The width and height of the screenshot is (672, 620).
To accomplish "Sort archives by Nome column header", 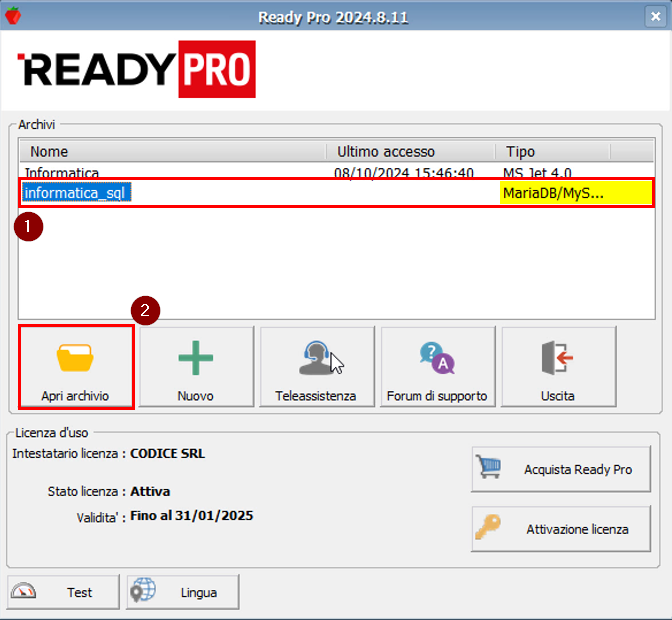I will (172, 152).
